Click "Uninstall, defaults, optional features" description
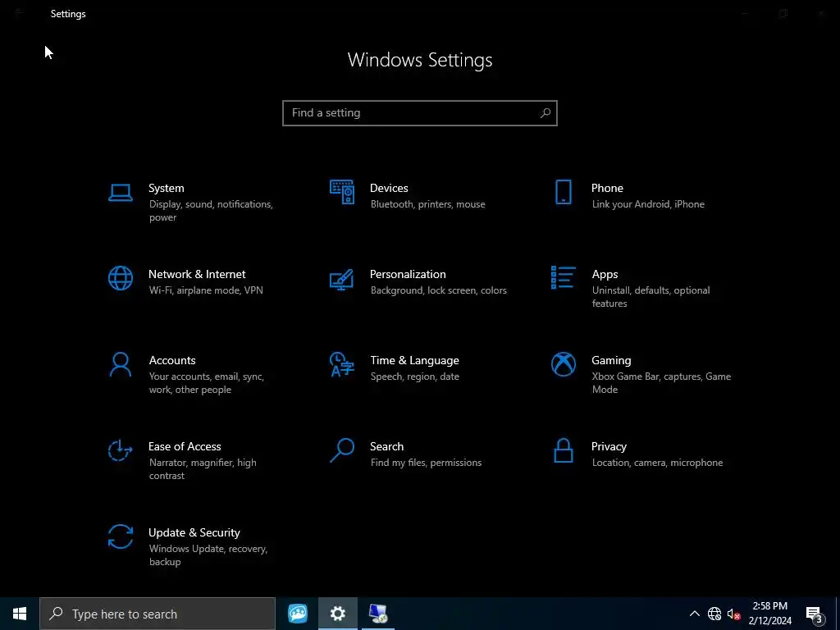Viewport: 840px width, 630px height. click(651, 297)
